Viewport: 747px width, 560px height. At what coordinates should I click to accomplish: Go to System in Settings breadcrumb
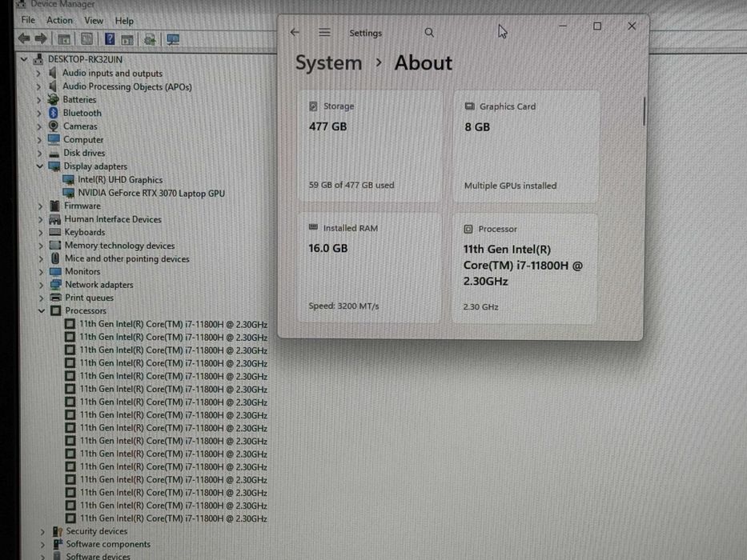tap(329, 63)
